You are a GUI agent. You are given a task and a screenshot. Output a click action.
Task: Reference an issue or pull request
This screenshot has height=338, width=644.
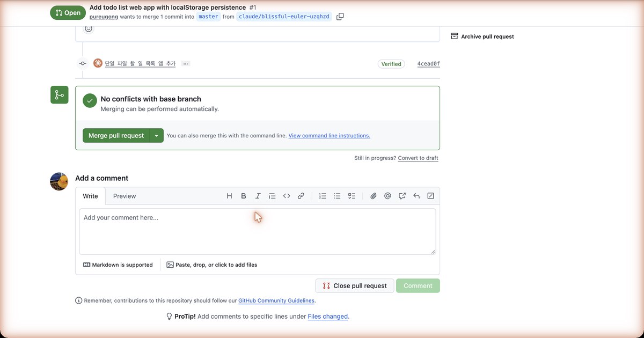click(x=402, y=196)
